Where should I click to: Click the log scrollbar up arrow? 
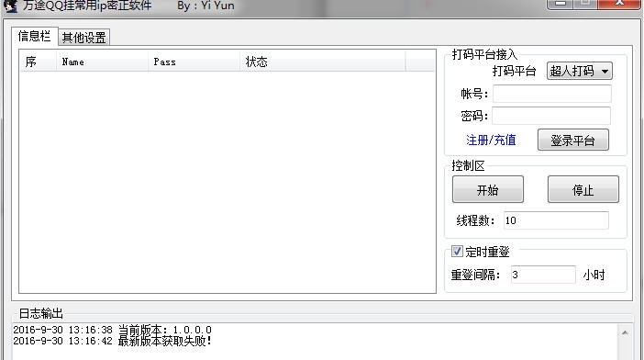click(625, 332)
